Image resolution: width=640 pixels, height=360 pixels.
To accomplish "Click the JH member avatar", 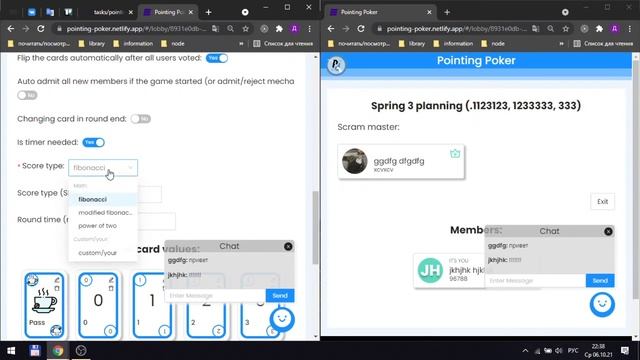I will click(430, 270).
